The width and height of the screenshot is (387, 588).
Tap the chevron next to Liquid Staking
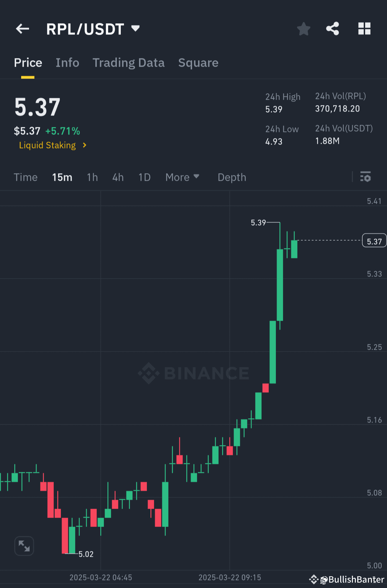point(85,145)
